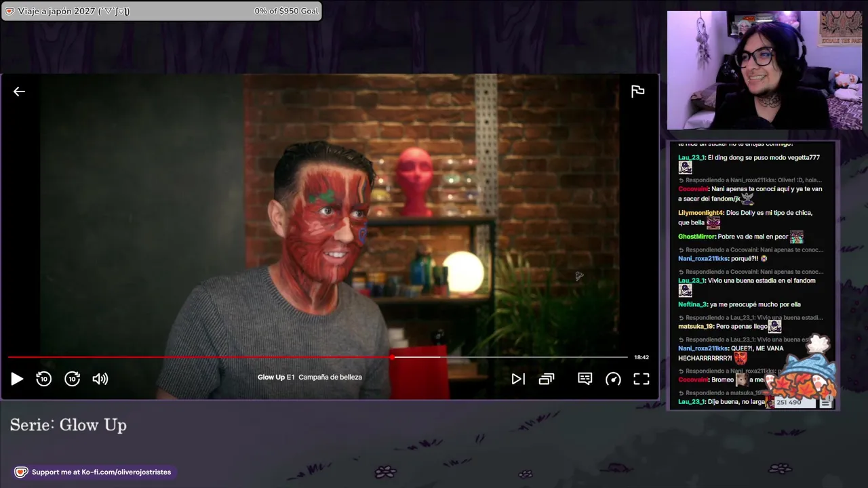
Task: Skip forward 10 seconds
Action: (x=73, y=379)
